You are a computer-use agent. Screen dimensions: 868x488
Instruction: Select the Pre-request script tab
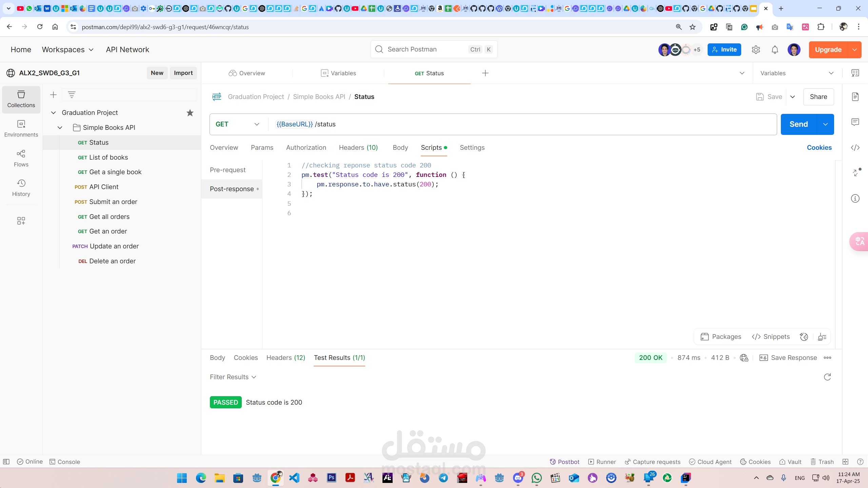228,170
